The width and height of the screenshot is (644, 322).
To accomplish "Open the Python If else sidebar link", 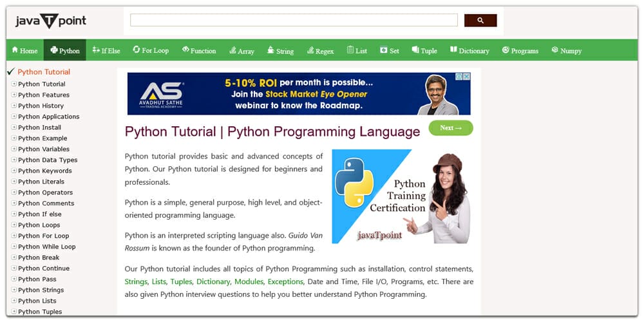I will [x=40, y=214].
